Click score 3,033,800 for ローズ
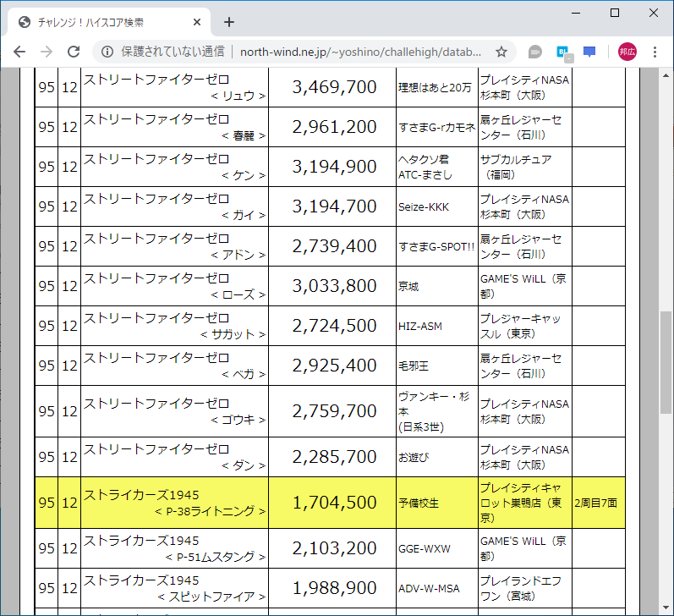674x616 pixels. [x=334, y=286]
